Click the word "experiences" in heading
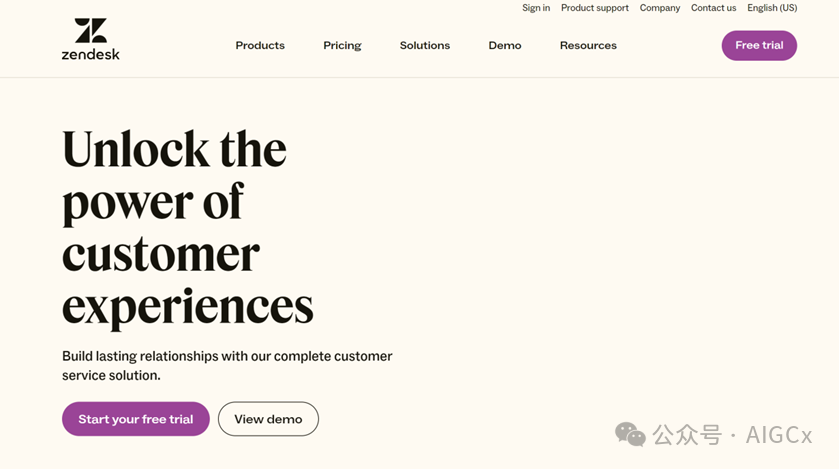Image resolution: width=839 pixels, height=469 pixels. click(188, 306)
